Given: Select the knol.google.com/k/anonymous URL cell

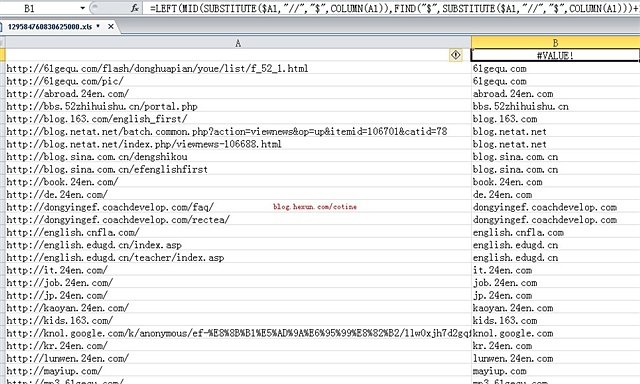Looking at the screenshot, I should pyautogui.click(x=238, y=333).
